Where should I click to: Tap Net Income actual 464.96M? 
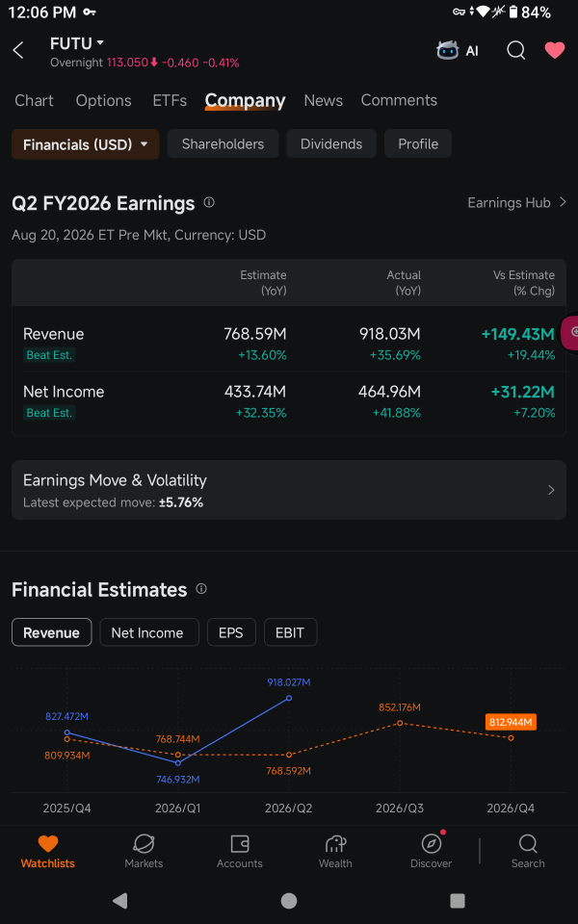pos(390,392)
